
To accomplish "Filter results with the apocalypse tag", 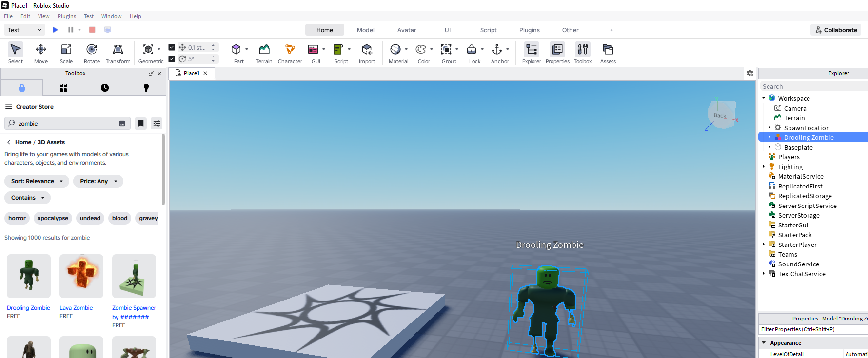I will pos(53,218).
